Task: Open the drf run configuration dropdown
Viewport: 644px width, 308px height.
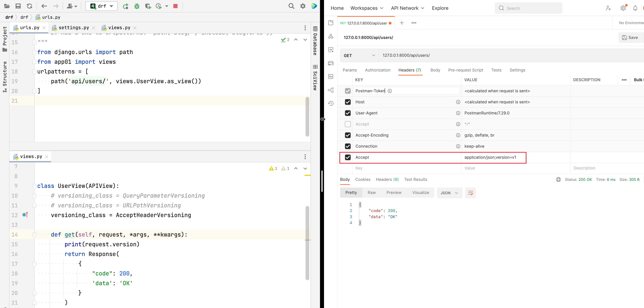Action: click(101, 6)
